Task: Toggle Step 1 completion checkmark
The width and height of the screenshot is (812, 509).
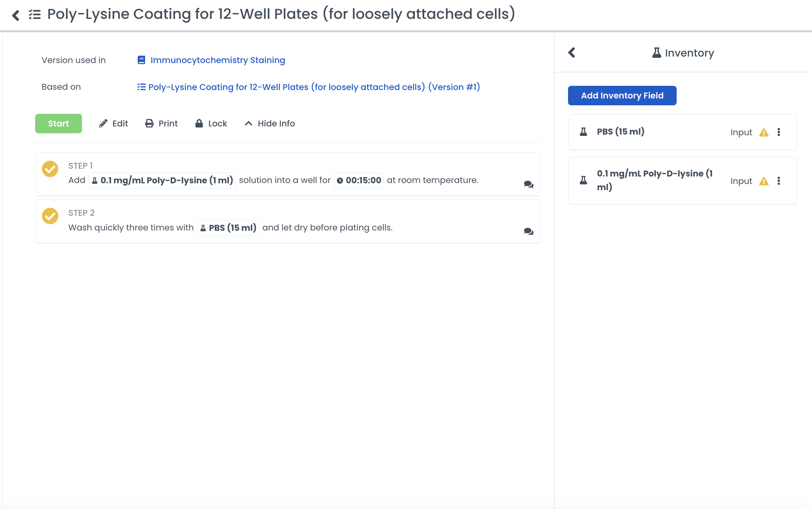Action: point(50,169)
